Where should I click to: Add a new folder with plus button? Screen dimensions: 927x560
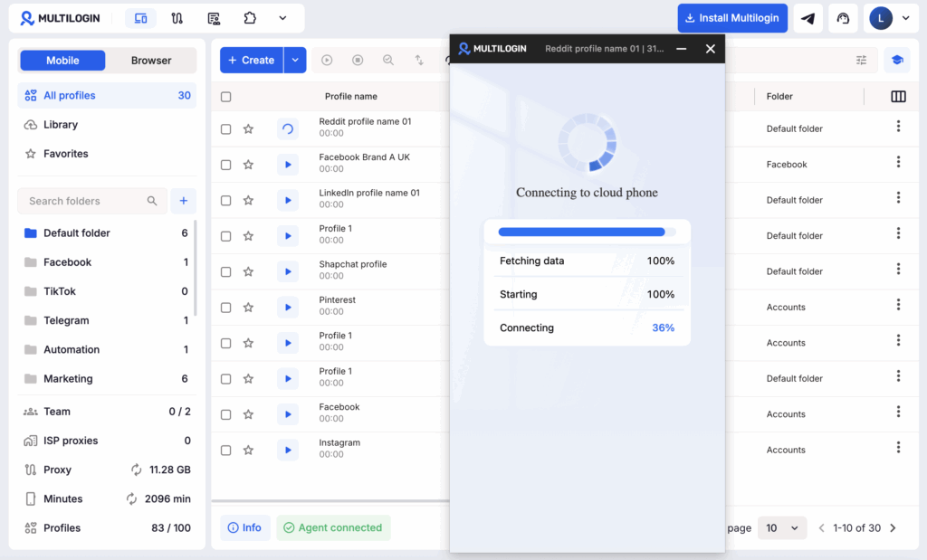point(183,201)
